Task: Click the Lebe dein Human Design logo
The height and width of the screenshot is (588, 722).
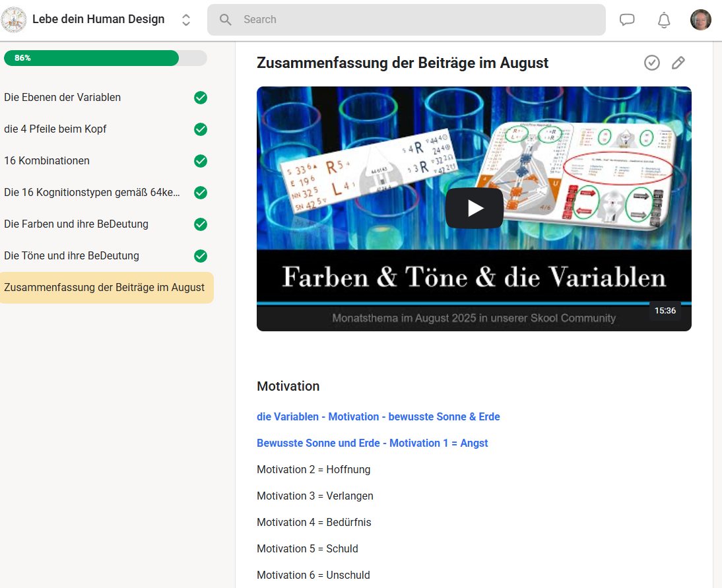Action: coord(14,20)
